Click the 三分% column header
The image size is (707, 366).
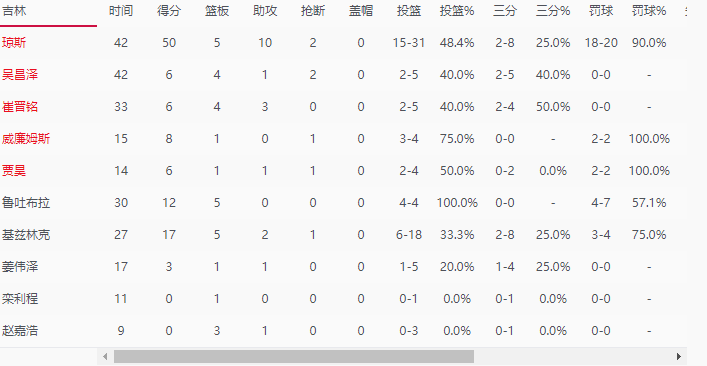coord(553,11)
